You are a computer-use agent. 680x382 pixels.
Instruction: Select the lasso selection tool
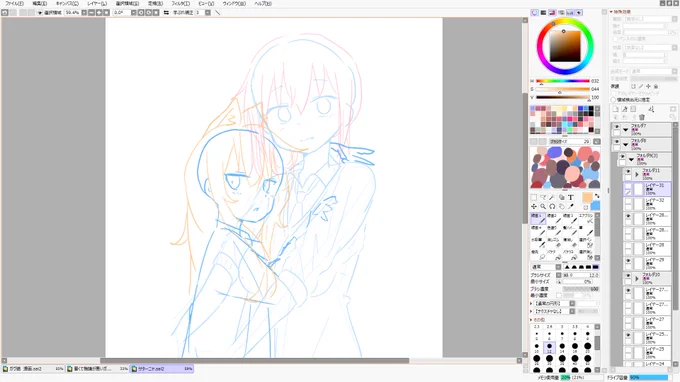[543, 197]
